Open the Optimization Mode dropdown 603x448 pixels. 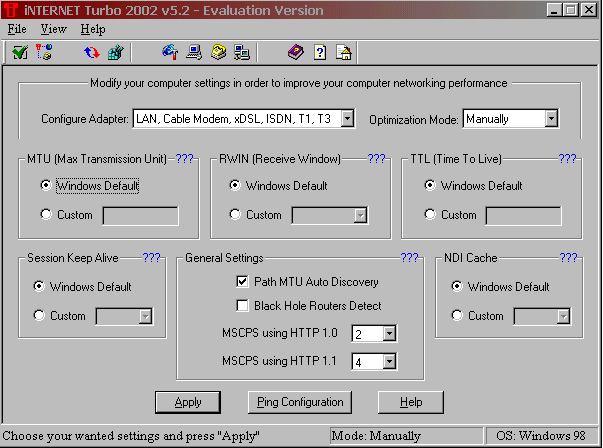pos(551,118)
